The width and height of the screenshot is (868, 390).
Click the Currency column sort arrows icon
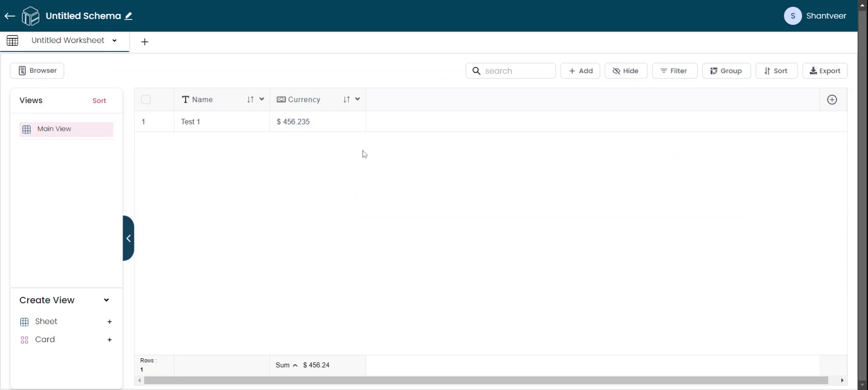346,100
